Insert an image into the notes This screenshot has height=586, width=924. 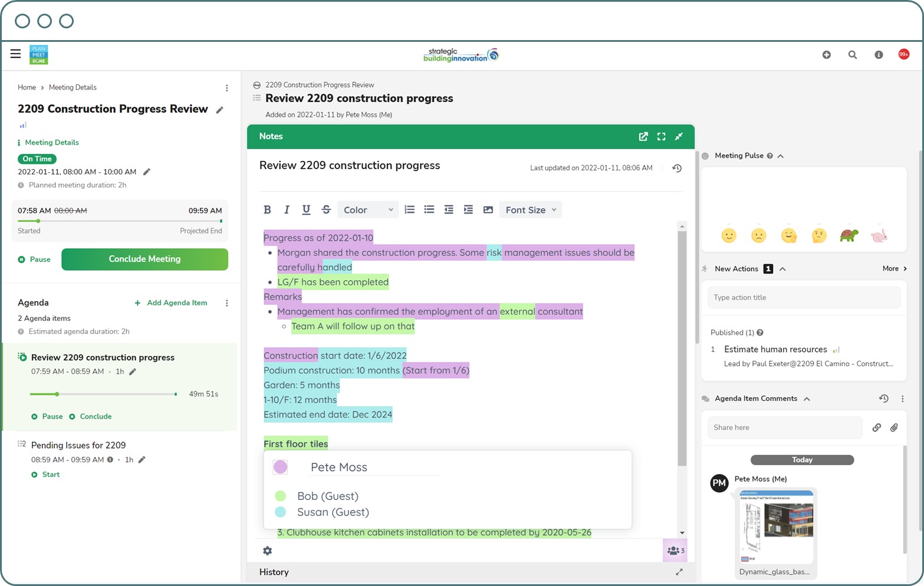[488, 210]
